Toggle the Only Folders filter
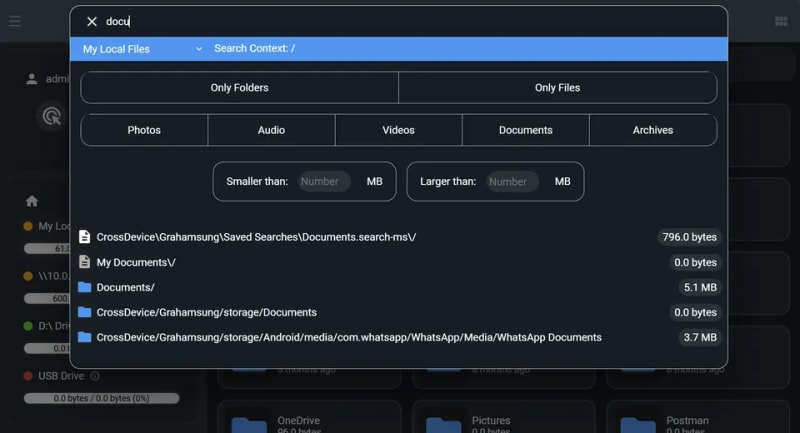Screen dimensions: 800x433 pos(239,88)
